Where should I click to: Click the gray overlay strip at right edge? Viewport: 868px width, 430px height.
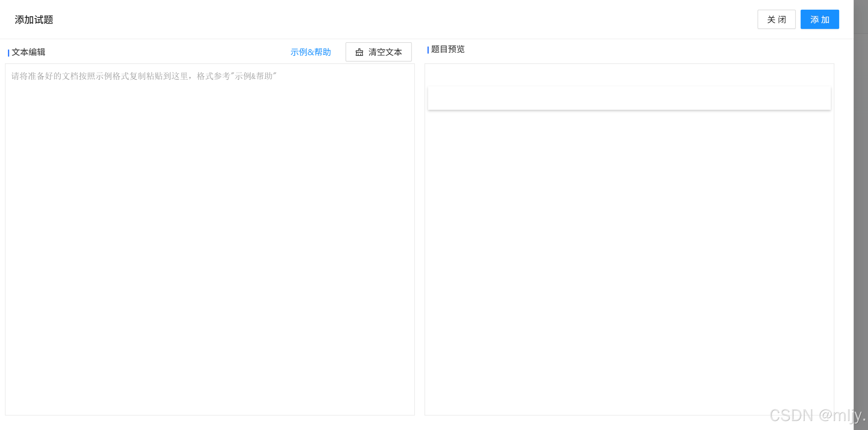click(x=860, y=216)
